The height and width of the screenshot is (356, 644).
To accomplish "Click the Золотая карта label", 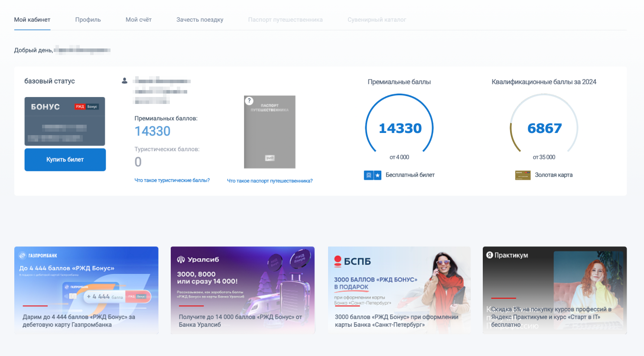I will (553, 175).
